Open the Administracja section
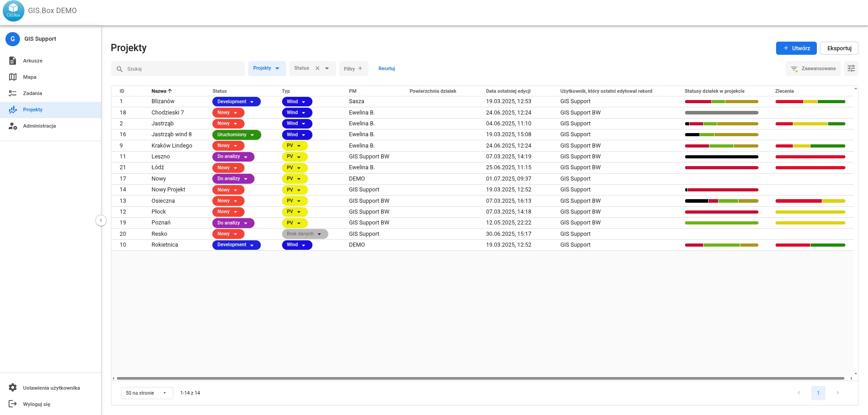Image resolution: width=868 pixels, height=415 pixels. click(x=39, y=126)
